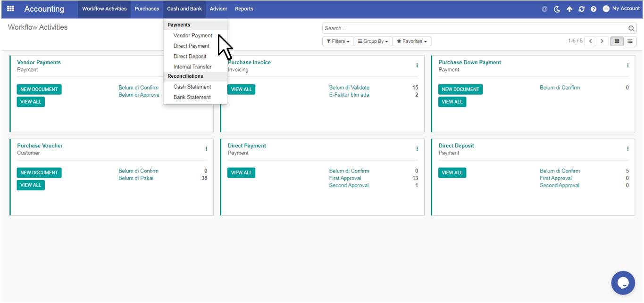Switch to kanban view

[617, 41]
